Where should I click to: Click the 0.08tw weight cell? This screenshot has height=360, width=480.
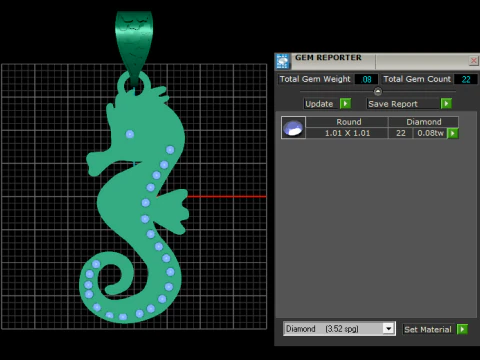[430, 133]
